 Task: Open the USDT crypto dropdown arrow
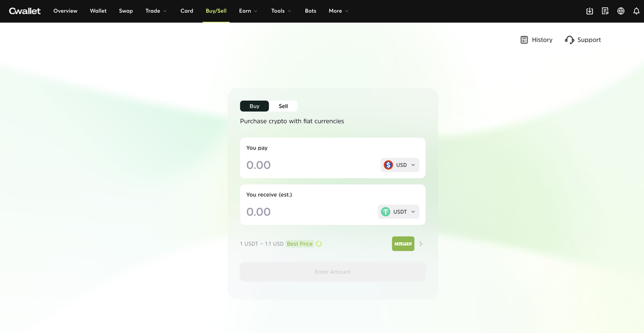(413, 212)
